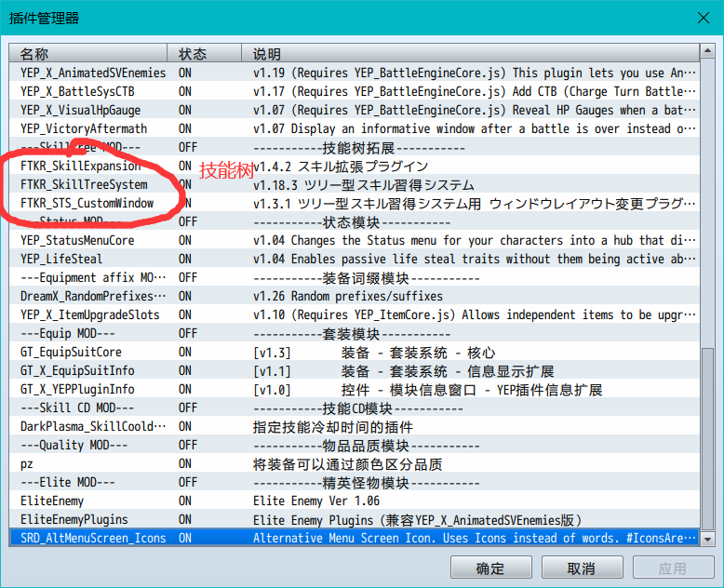The width and height of the screenshot is (724, 588).
Task: Select the FTKR_STS_CustomWindow plugin row
Action: pos(355,203)
